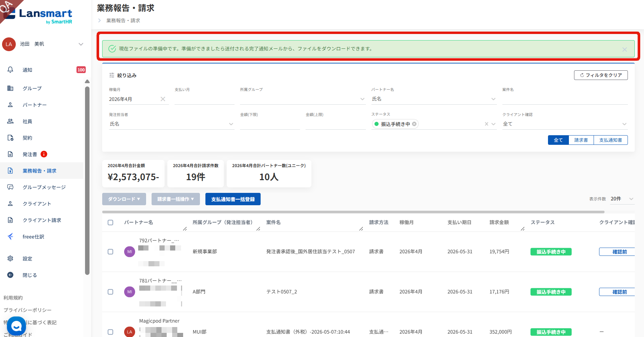This screenshot has height=337, width=644.
Task: Open 設定 gear icon in sidebar
Action: click(10, 258)
